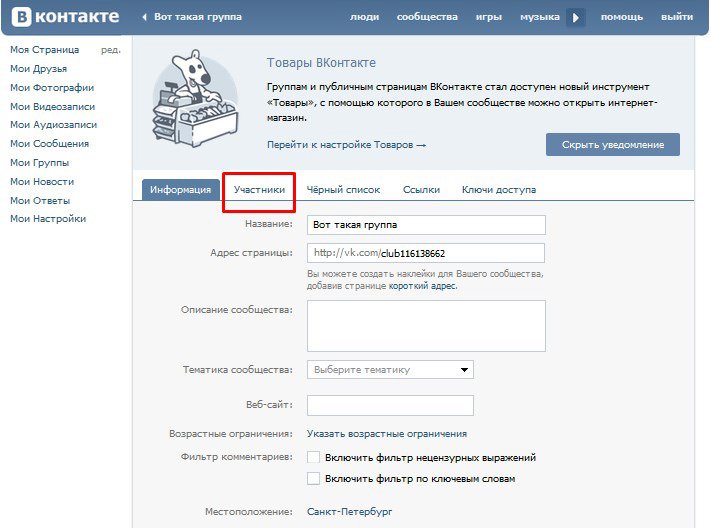Enable фильтр по ключевым словам checkbox
711x528 pixels.
point(313,479)
